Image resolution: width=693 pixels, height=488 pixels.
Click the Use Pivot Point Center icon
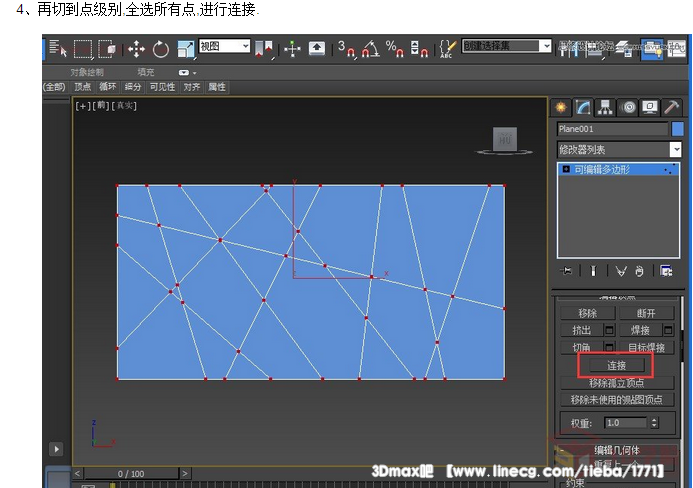click(265, 49)
